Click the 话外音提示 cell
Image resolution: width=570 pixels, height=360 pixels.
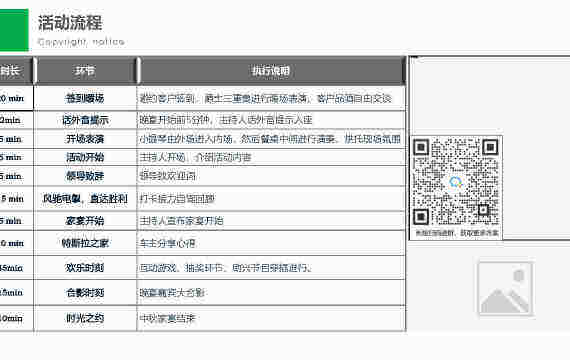click(x=85, y=120)
